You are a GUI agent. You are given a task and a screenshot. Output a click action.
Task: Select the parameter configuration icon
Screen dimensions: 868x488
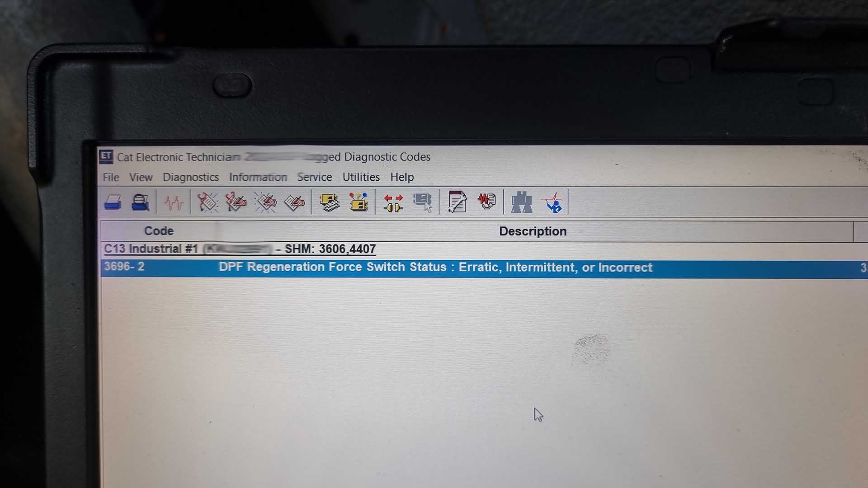[x=359, y=202]
